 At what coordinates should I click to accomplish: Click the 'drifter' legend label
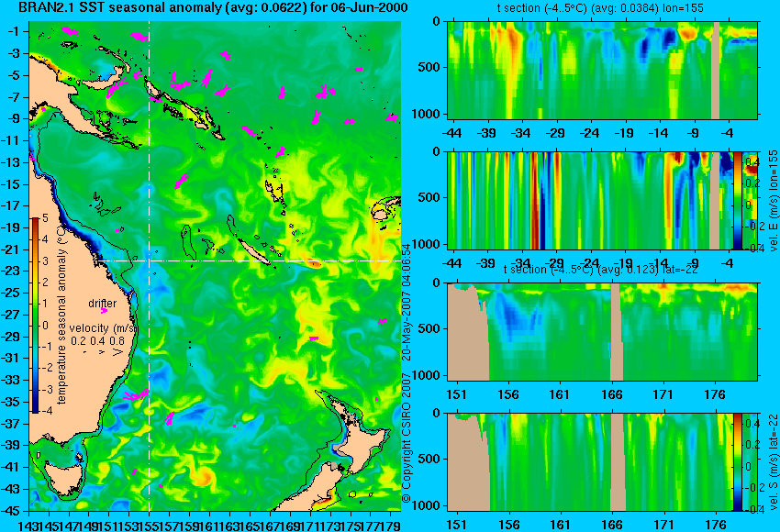click(x=103, y=304)
